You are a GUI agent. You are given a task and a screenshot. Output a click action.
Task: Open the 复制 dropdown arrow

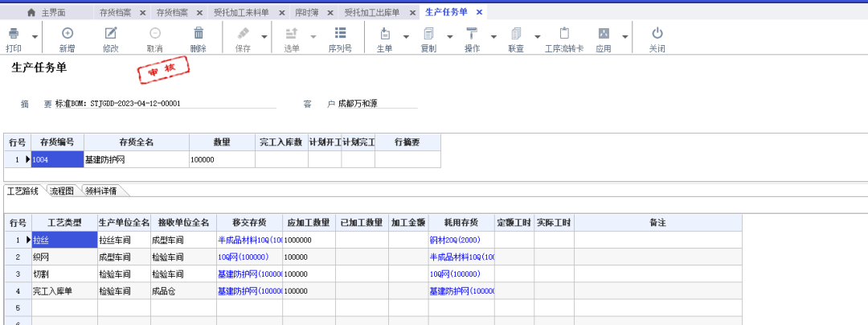(449, 37)
